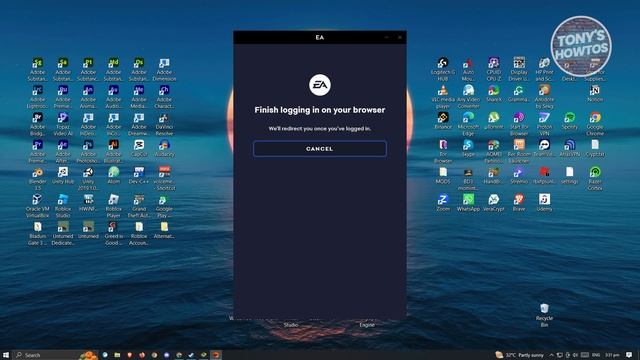Select the Stremio desktop icon

[519, 176]
